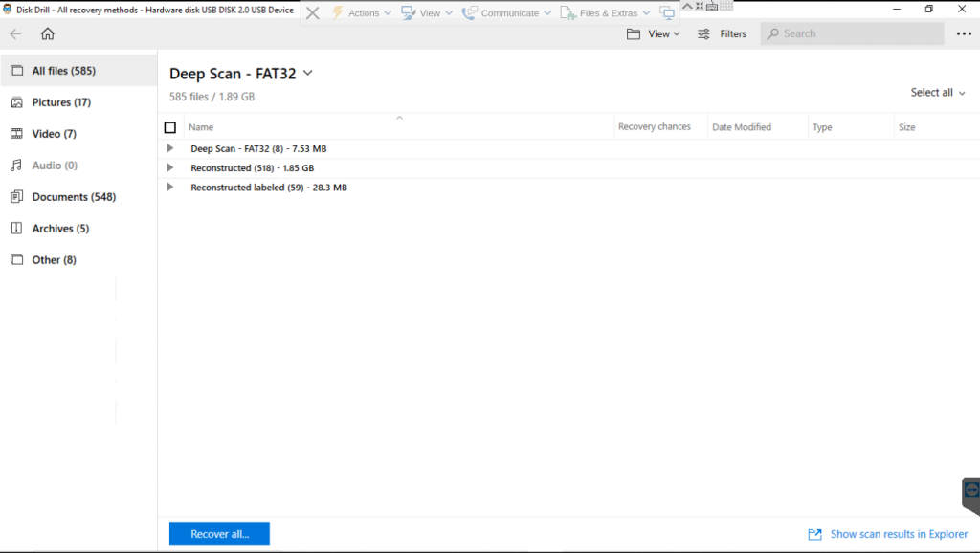Expand the Deep Scan - FAT32 (8) group
This screenshot has height=553, width=980.
170,148
